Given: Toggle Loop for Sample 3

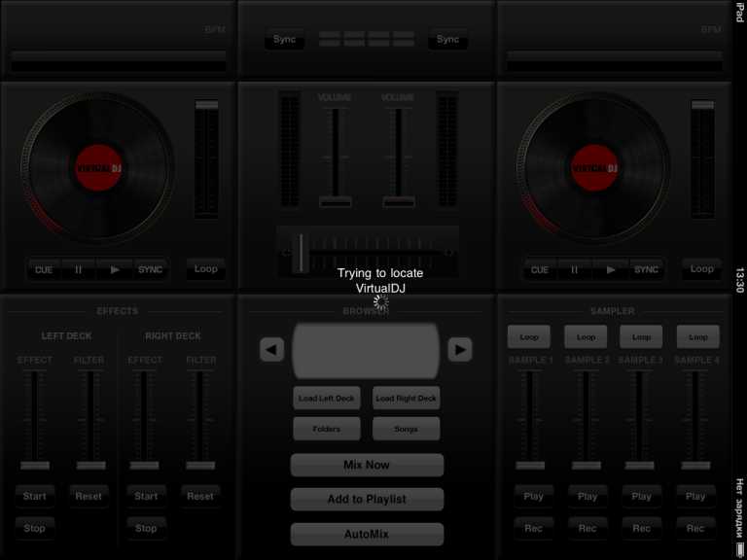Looking at the screenshot, I should pos(641,337).
